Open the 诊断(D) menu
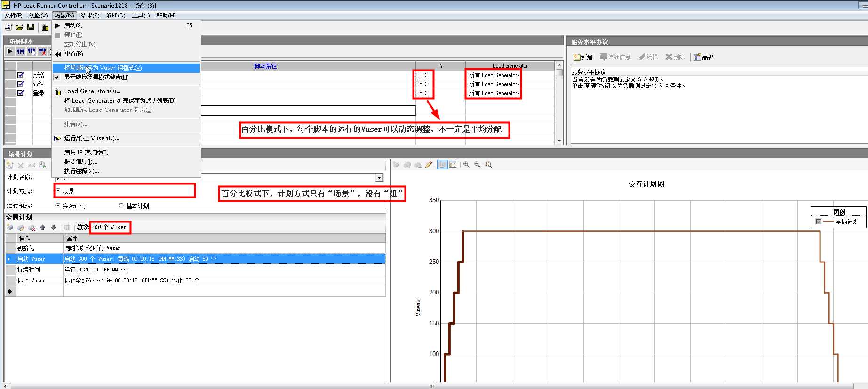868x389 pixels. click(x=116, y=15)
